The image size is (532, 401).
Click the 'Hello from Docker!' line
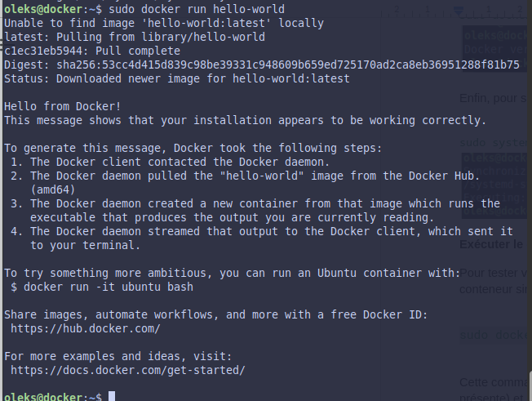click(63, 106)
